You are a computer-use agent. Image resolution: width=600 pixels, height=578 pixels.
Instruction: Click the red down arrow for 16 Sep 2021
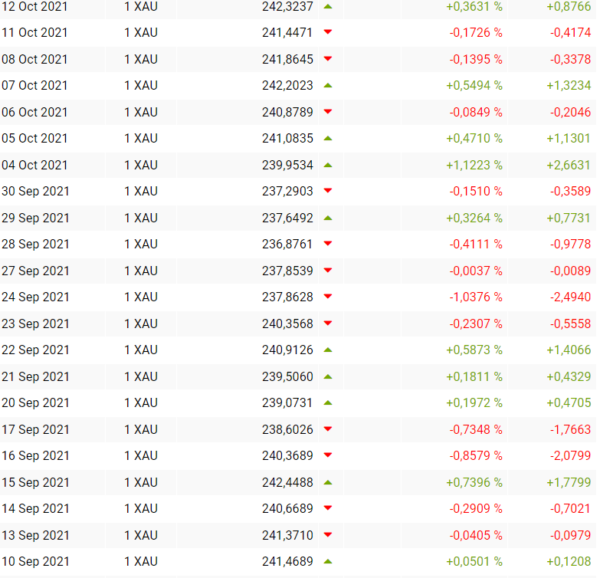point(328,455)
